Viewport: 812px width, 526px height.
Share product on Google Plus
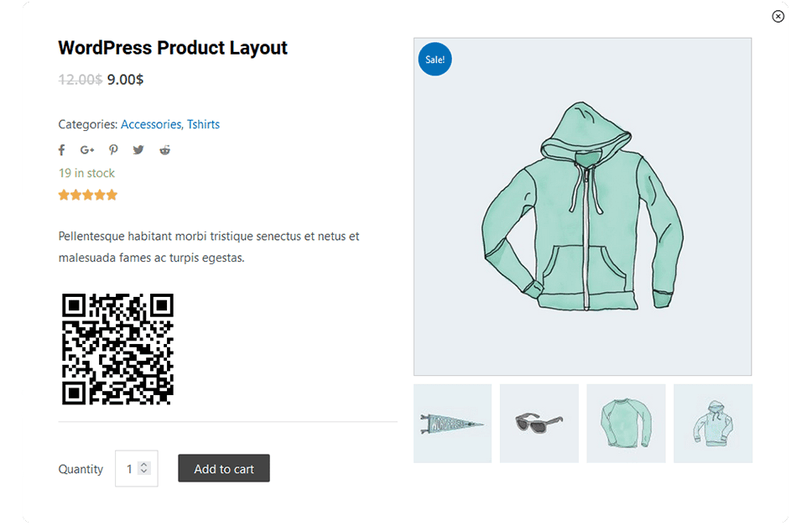(87, 150)
